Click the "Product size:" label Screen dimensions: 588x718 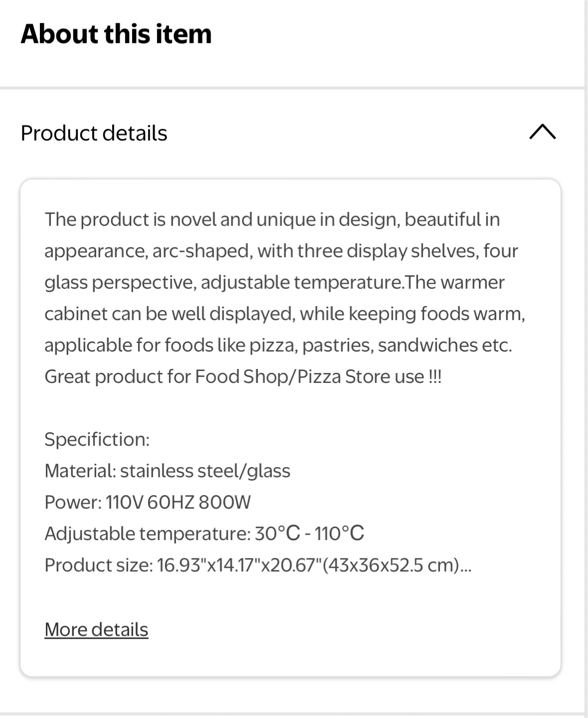click(x=98, y=565)
